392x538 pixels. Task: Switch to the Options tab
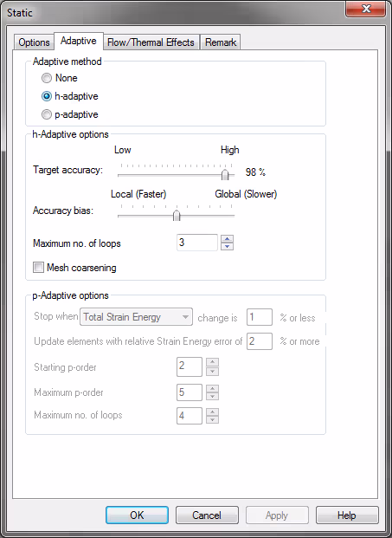pos(34,42)
